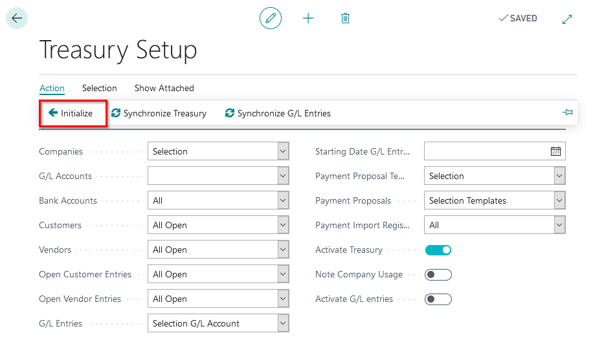Screen dimensions: 593x364
Task: Click the pencil edit icon
Action: pyautogui.click(x=271, y=18)
